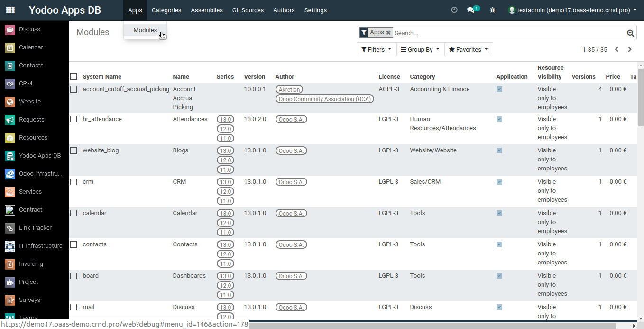Open Odoo Infrastructure sidebar icon
The width and height of the screenshot is (644, 329).
[10, 174]
